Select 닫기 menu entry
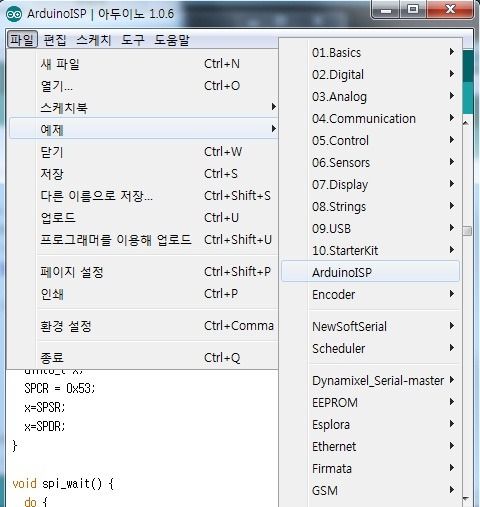Image resolution: width=480 pixels, height=507 pixels. (x=143, y=152)
